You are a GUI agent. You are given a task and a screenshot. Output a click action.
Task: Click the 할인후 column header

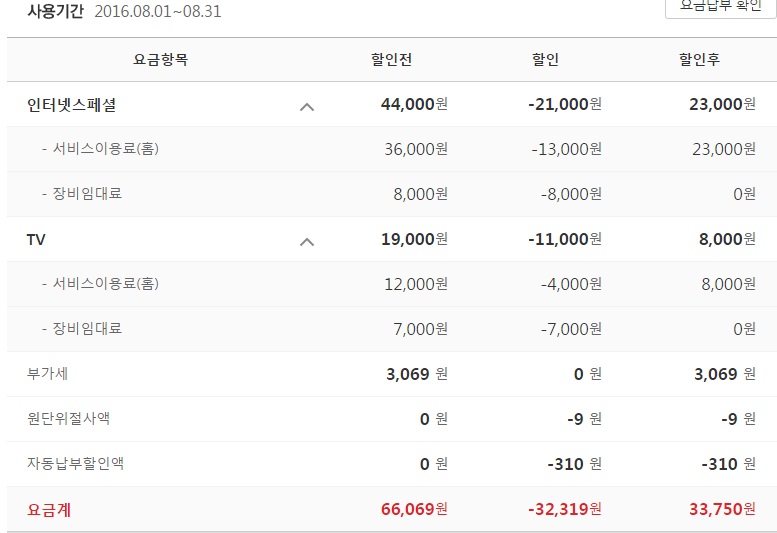pos(699,60)
